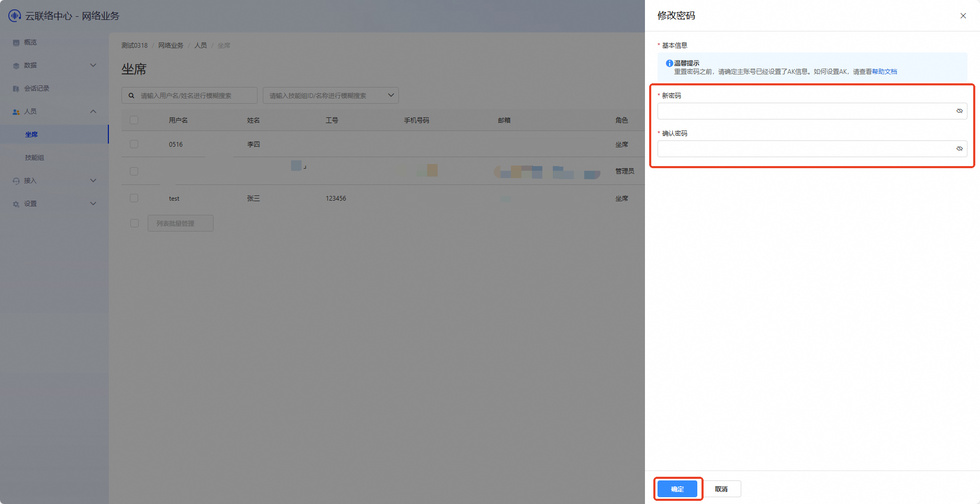The height and width of the screenshot is (504, 980).
Task: Click the 用户名 column header
Action: tap(178, 120)
